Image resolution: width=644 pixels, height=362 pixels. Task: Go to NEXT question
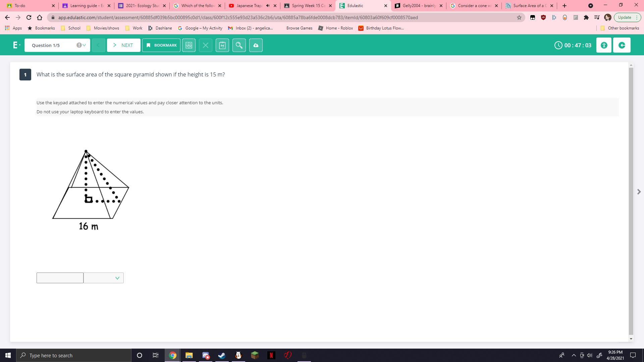pyautogui.click(x=123, y=45)
